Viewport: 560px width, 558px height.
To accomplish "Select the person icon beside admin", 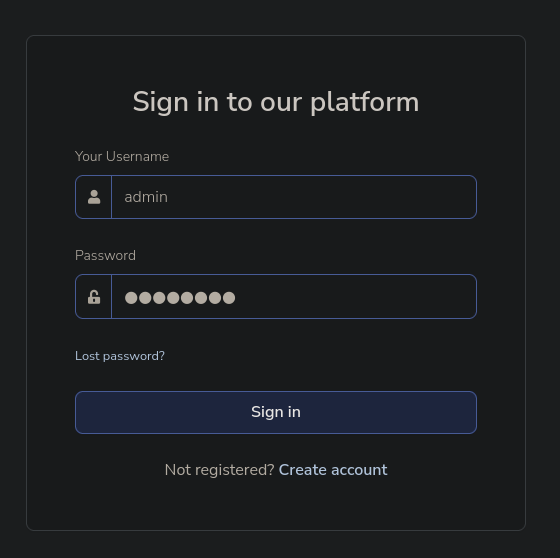I will 94,197.
